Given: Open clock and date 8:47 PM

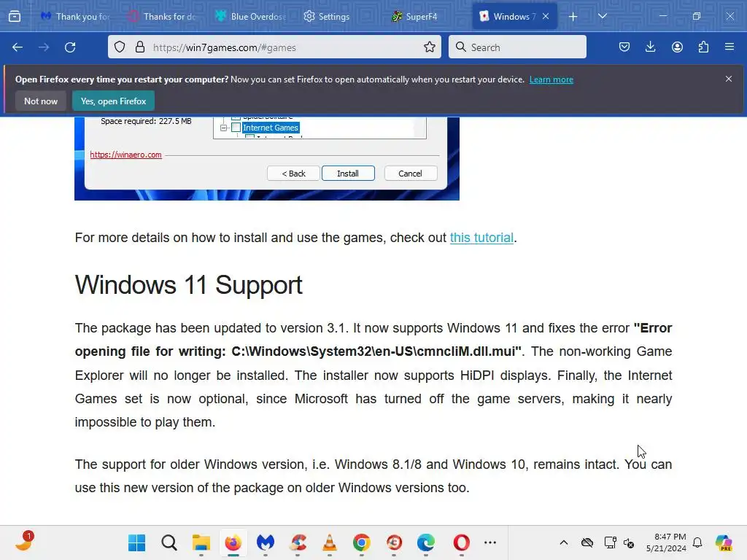Looking at the screenshot, I should tap(666, 542).
